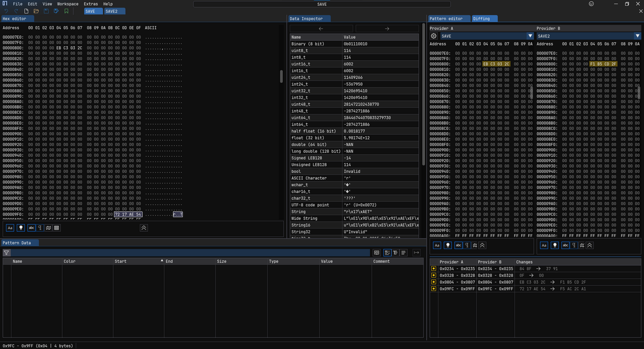
Task: Expand Provider A footer with double chevron
Action: coord(482,245)
